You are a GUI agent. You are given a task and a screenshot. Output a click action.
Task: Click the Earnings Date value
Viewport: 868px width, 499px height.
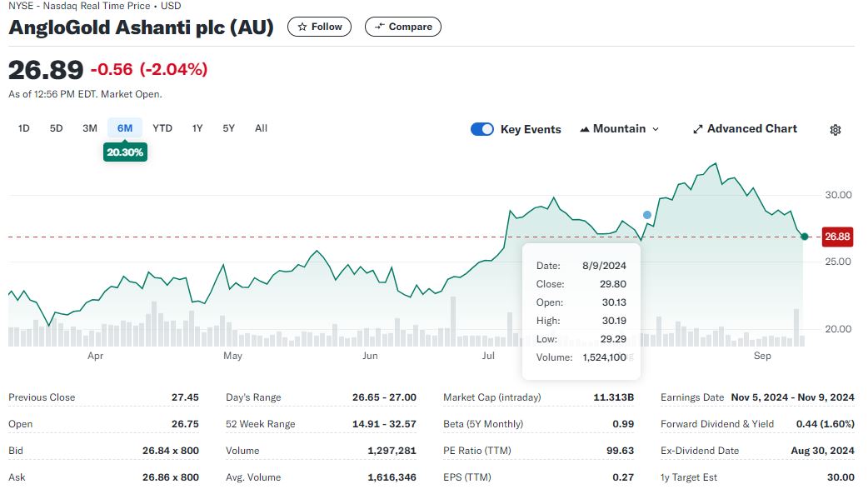pos(792,397)
